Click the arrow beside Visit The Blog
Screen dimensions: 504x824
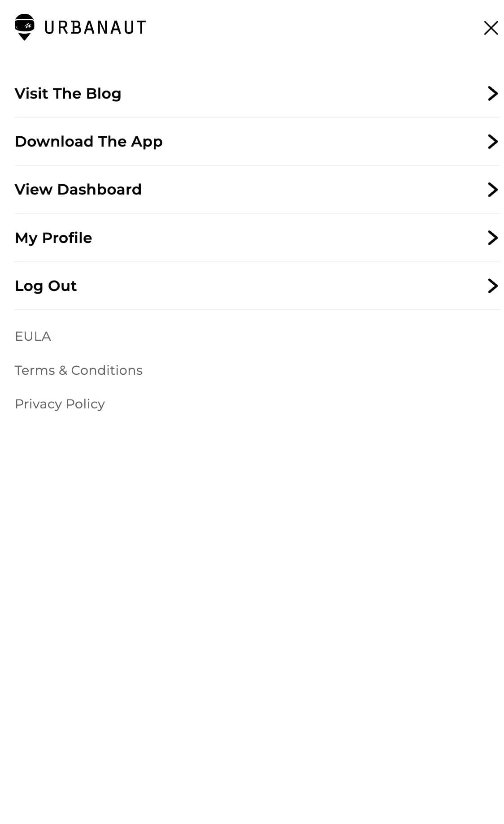click(x=492, y=93)
